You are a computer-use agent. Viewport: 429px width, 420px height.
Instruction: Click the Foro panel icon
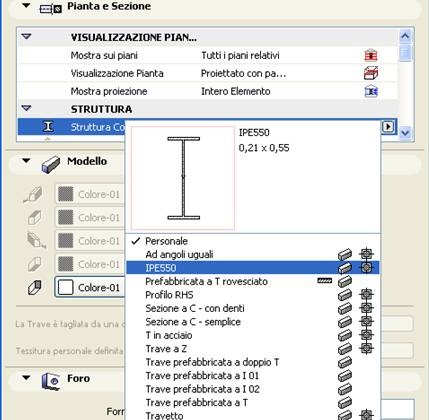tap(51, 381)
